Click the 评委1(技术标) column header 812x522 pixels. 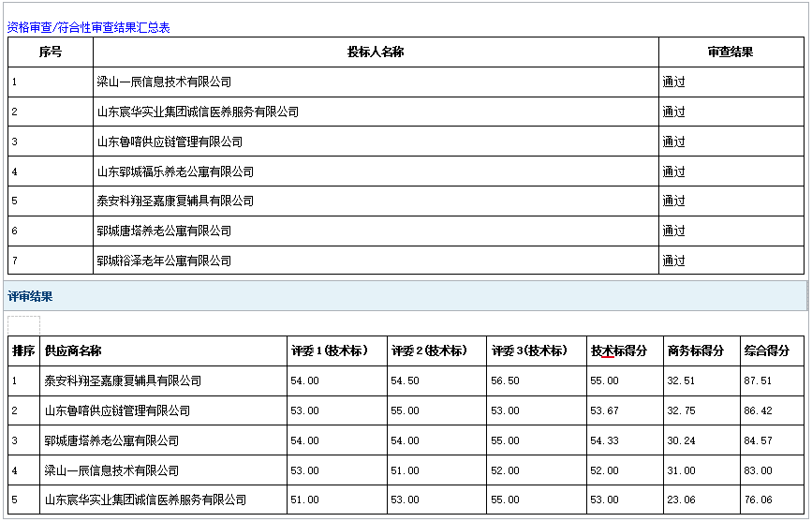click(x=328, y=350)
